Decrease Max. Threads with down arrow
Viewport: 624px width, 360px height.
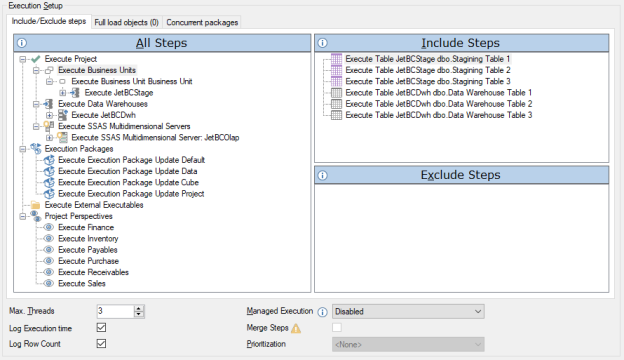point(138,315)
